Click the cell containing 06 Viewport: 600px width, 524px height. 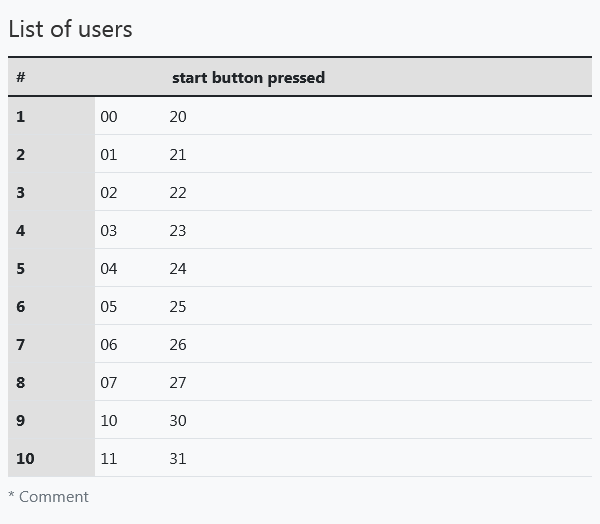[129, 344]
